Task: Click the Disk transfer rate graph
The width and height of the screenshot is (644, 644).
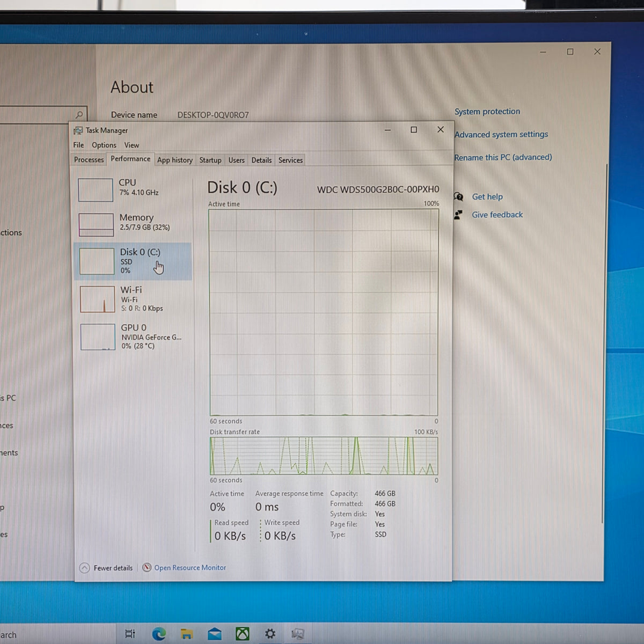Action: click(324, 456)
